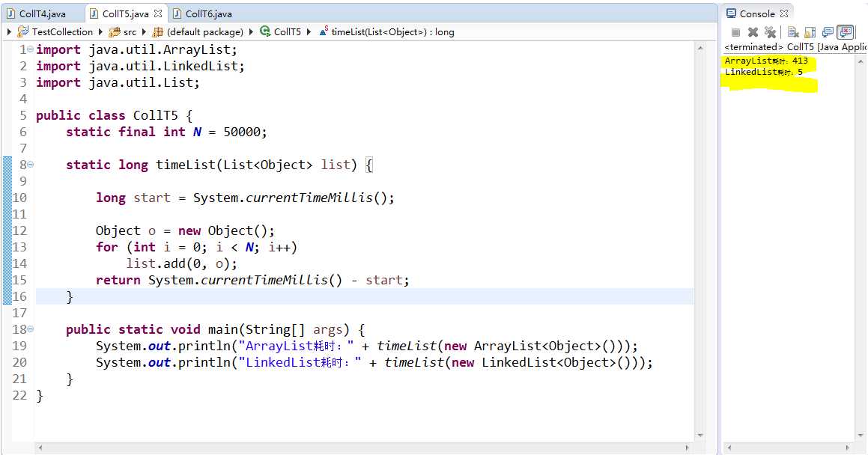Open the CollT6.java editor tab

pyautogui.click(x=202, y=13)
